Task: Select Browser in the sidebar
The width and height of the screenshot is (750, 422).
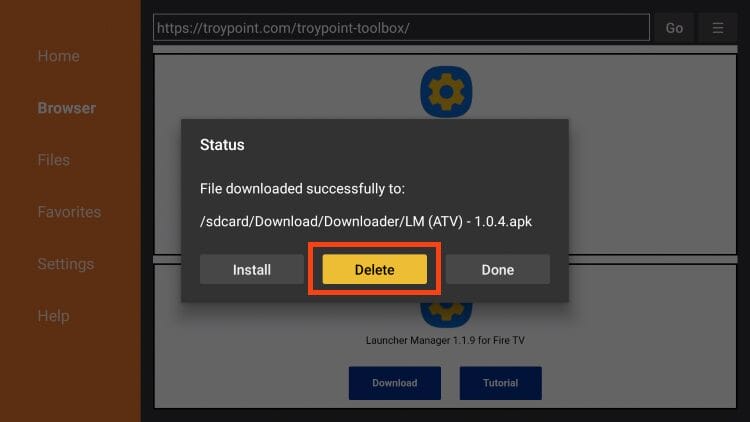Action: pos(66,108)
